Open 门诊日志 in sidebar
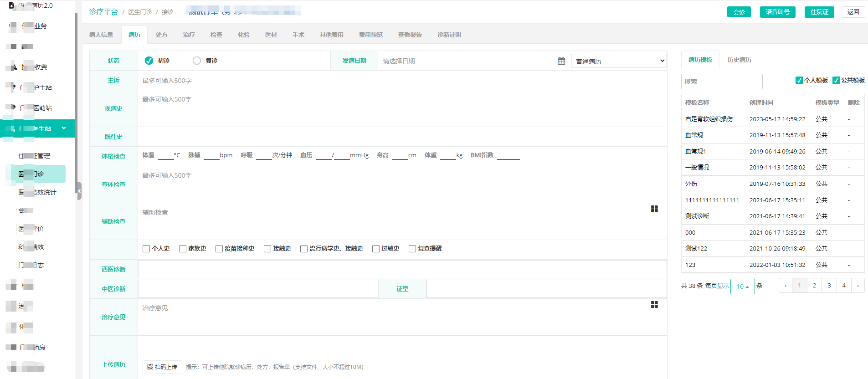 click(31, 265)
